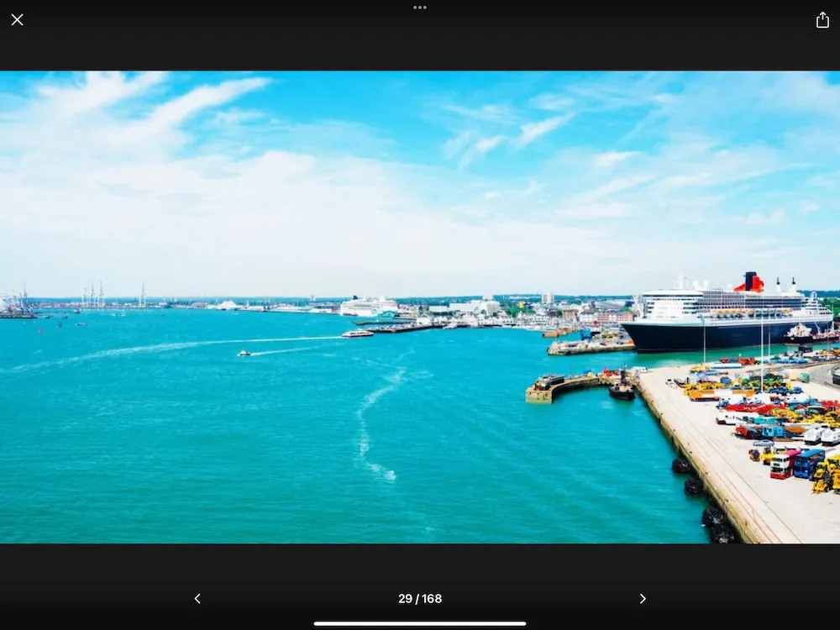Go to the previous photo

(x=197, y=598)
